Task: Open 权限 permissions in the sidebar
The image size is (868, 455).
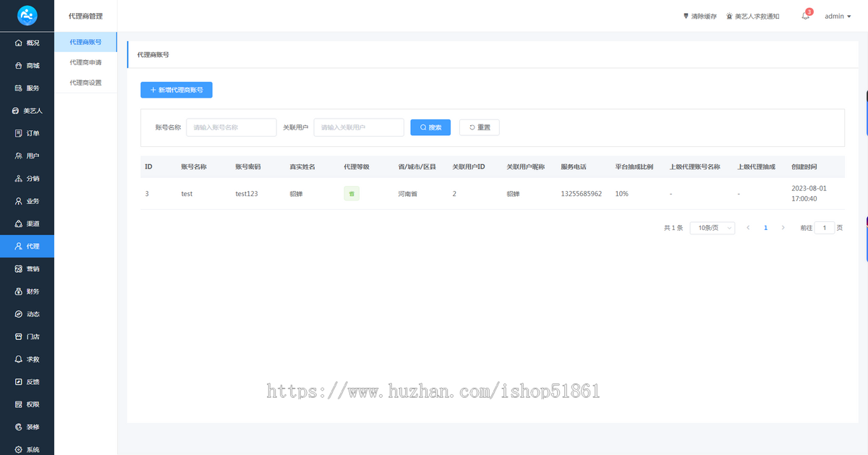Action: (x=27, y=404)
